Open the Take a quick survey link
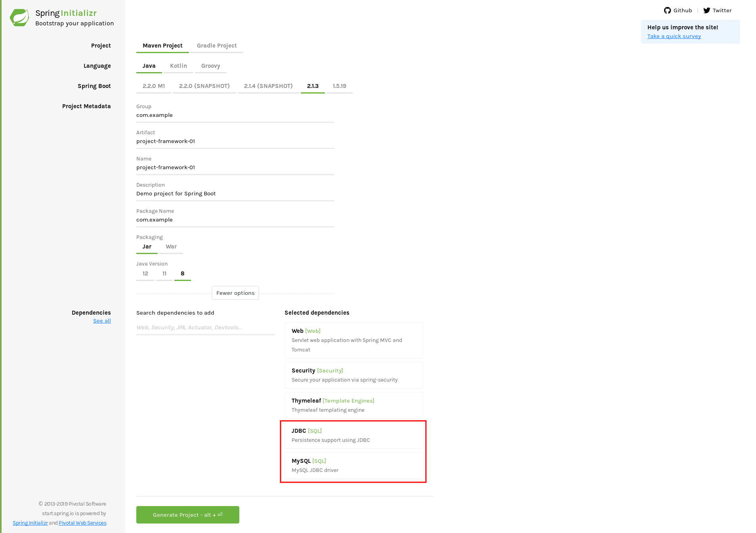 point(674,36)
